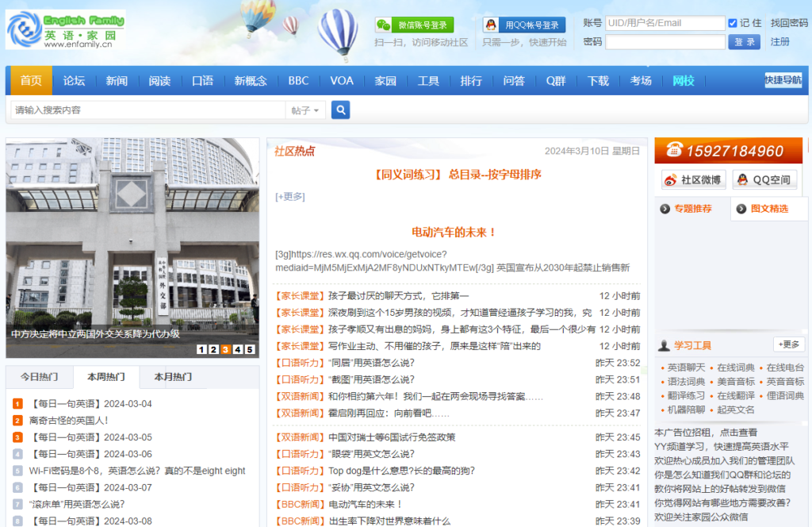This screenshot has width=812, height=527.
Task: Open the 找回密码 password recovery link
Action: 789,23
